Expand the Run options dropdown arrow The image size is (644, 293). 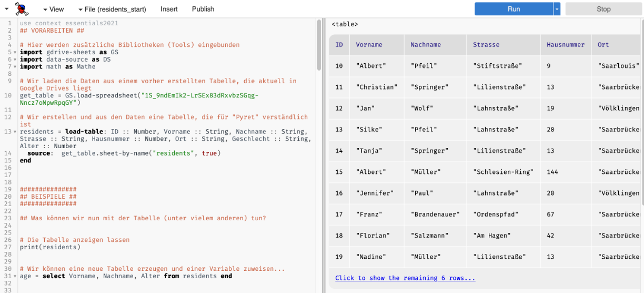[557, 9]
